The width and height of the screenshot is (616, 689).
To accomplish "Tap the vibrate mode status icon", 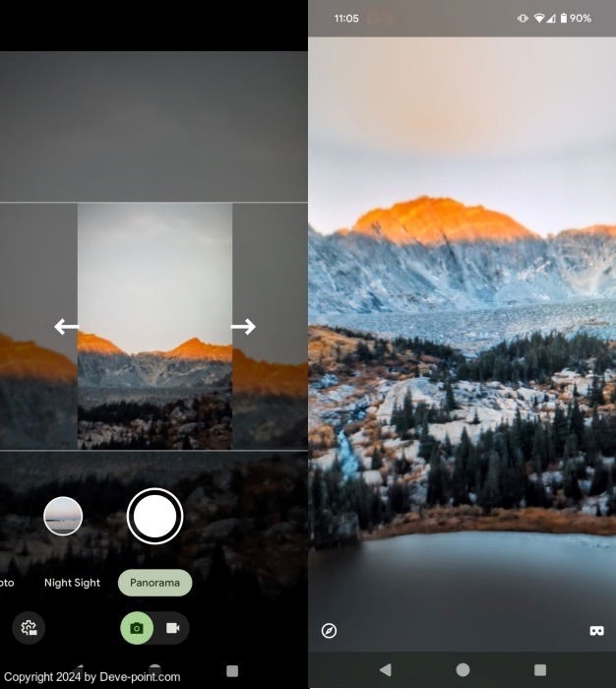I will [x=523, y=19].
